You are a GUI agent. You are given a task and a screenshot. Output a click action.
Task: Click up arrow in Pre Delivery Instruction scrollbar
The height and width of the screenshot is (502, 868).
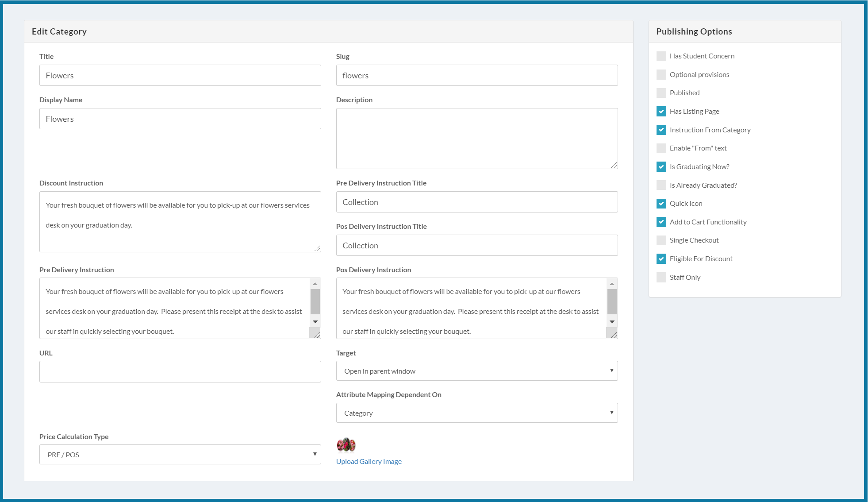pyautogui.click(x=315, y=284)
